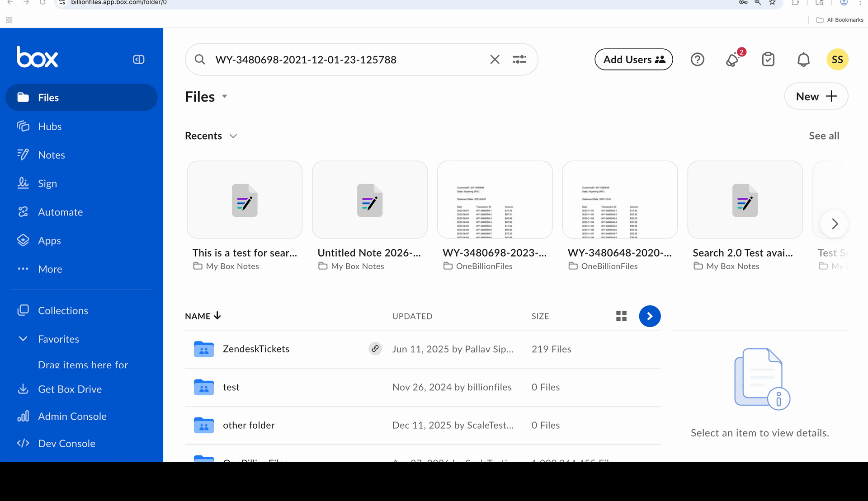Sort by the NAME column header
The image size is (868, 501).
(203, 316)
